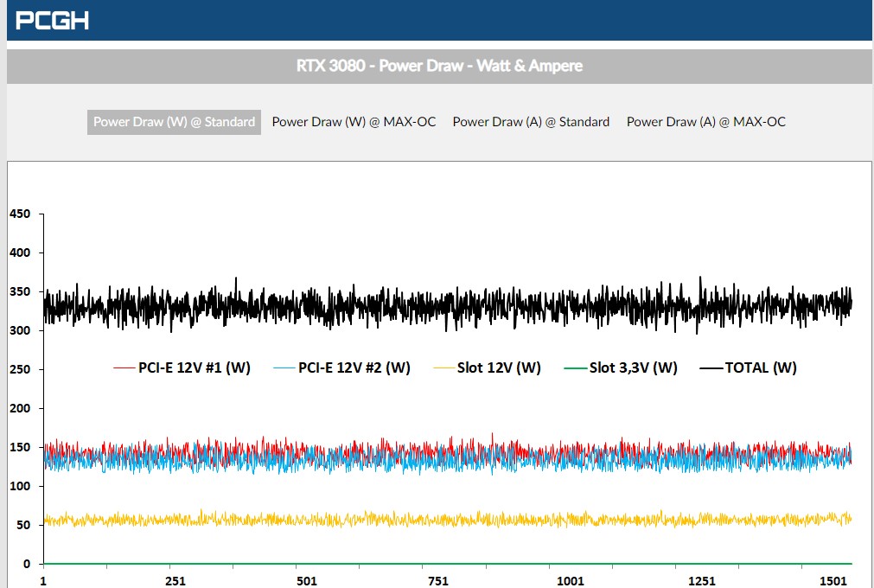874x588 pixels.
Task: Click the 450 y-axis label
Action: (20, 214)
